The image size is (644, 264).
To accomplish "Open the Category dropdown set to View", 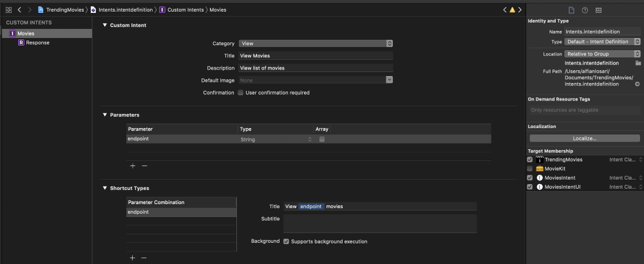I will pos(316,43).
